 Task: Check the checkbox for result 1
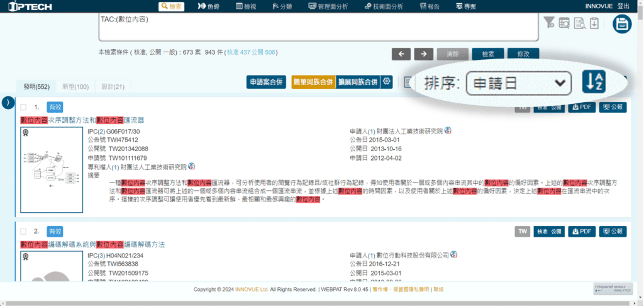coord(23,107)
